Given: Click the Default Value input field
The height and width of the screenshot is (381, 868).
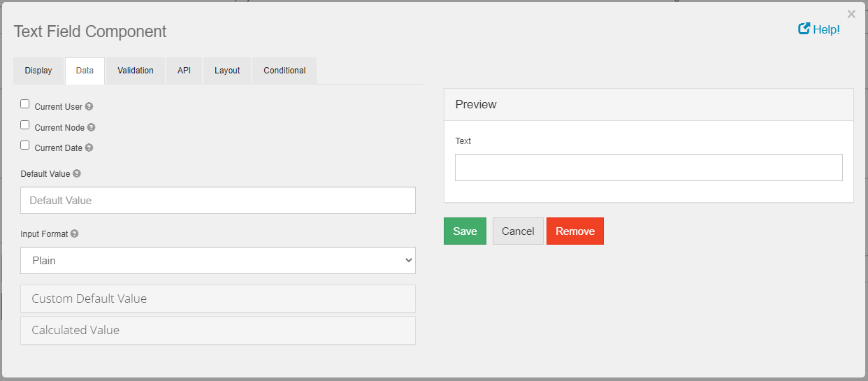Looking at the screenshot, I should (x=218, y=201).
